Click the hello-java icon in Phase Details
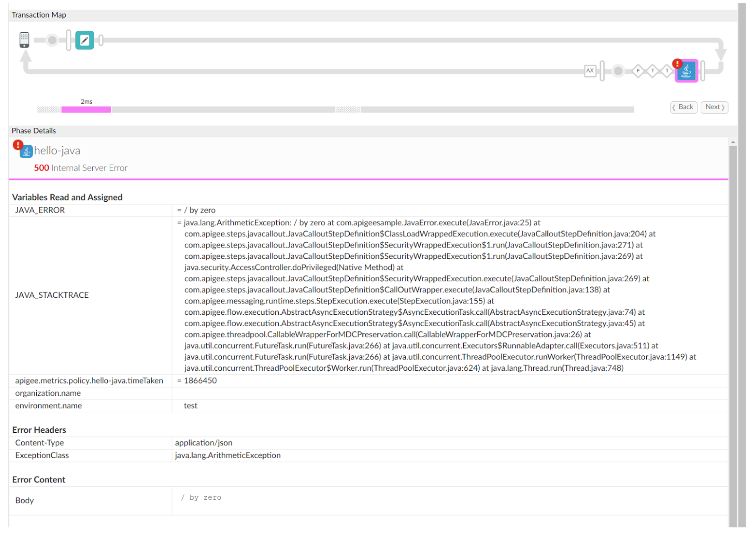Viewport: 756px width, 534px height. pos(26,151)
